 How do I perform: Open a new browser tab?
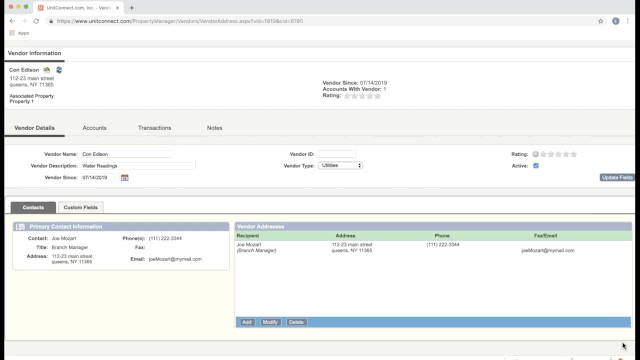coord(131,8)
